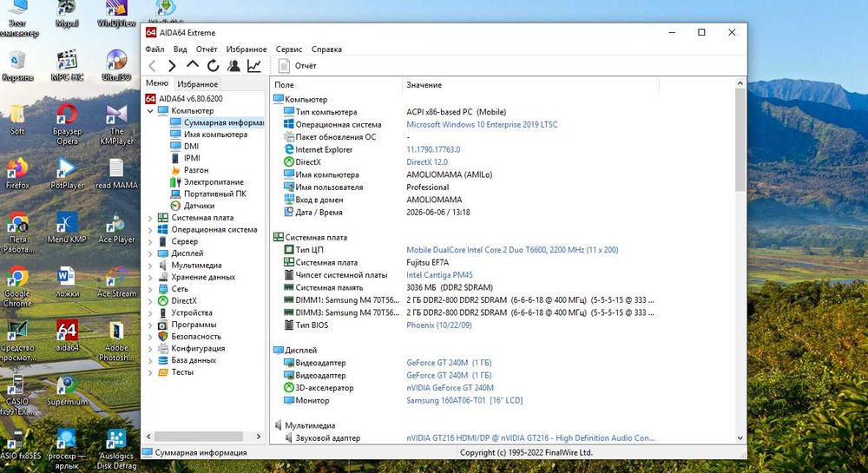This screenshot has width=868, height=473.
Task: Open the Браузер Opera desktop shortcut
Action: (67, 124)
